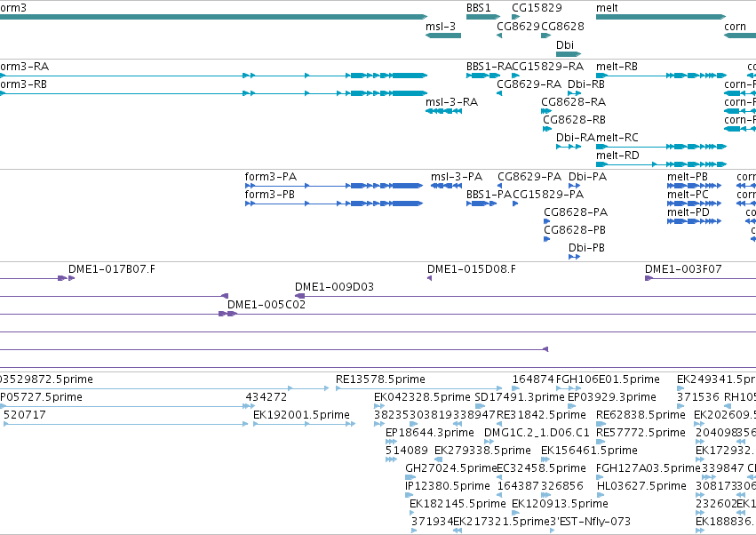Select the form3-PA protein label

click(270, 177)
